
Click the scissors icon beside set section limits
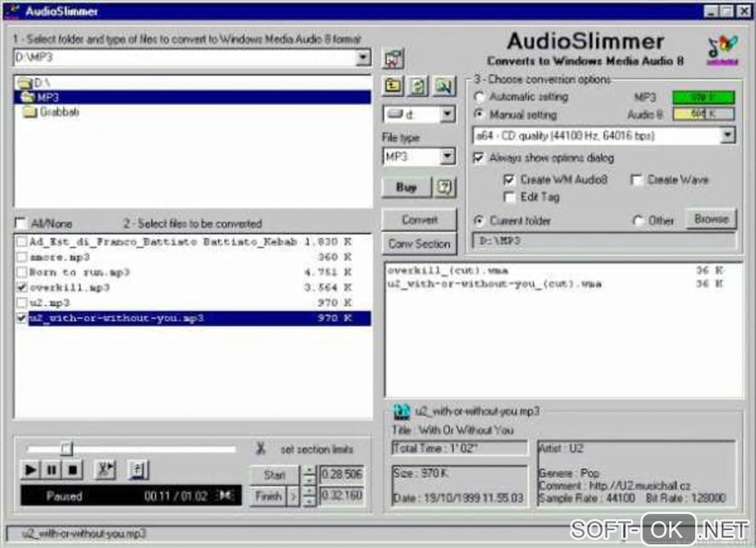pos(261,449)
